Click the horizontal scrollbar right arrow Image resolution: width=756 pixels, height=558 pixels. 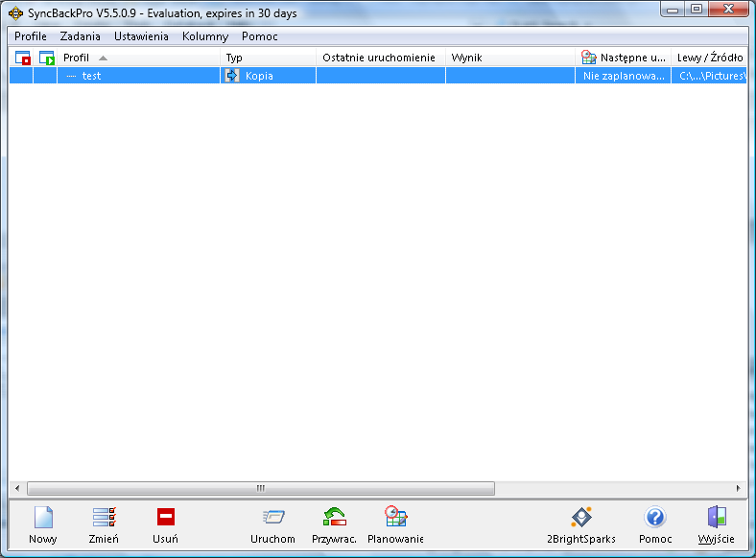coord(738,488)
